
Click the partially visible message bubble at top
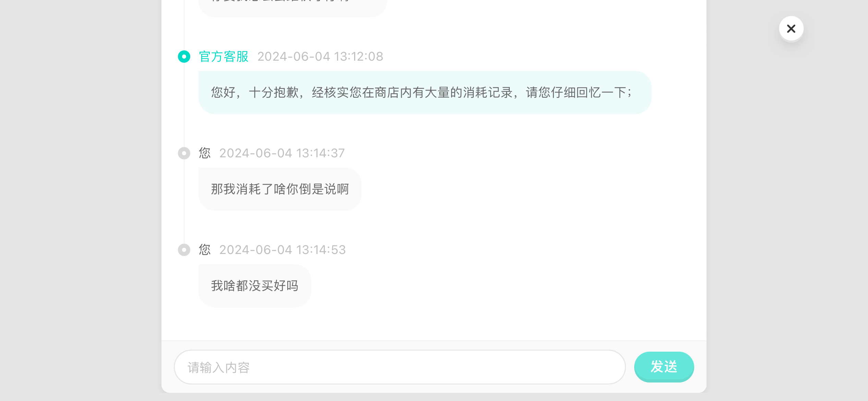293,8
